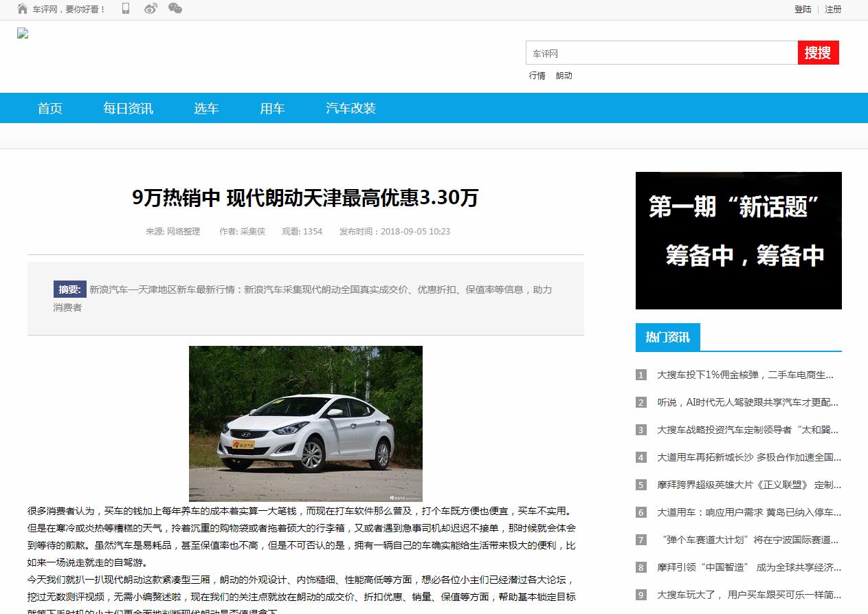Screen dimensions: 868x614
Task: Click the 登陆 login link
Action: point(803,10)
